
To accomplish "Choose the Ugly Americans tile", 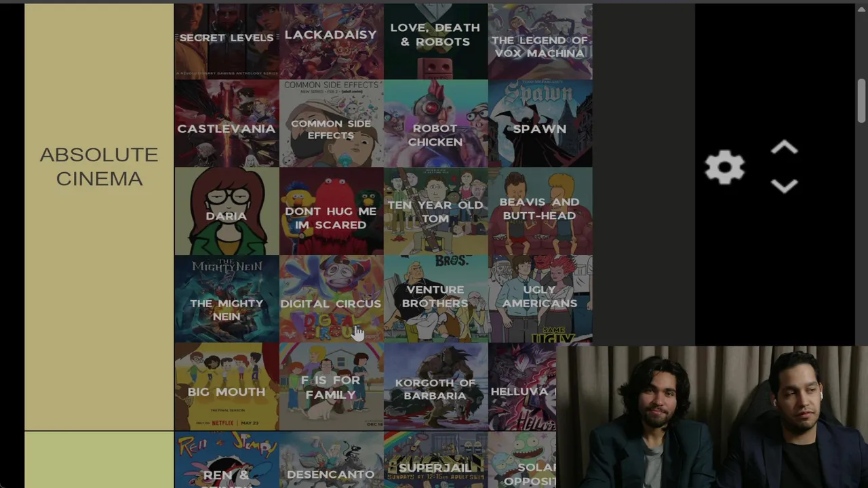I will pyautogui.click(x=540, y=298).
